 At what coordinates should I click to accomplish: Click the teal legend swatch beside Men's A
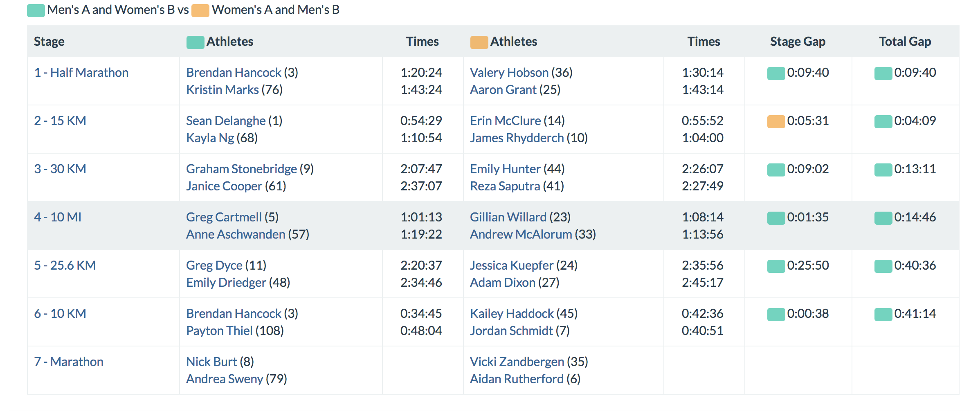(x=36, y=11)
